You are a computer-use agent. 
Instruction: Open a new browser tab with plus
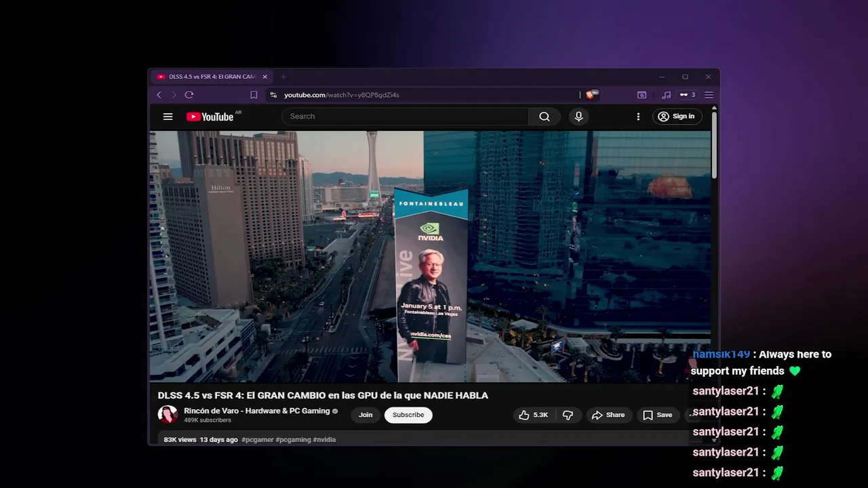283,77
